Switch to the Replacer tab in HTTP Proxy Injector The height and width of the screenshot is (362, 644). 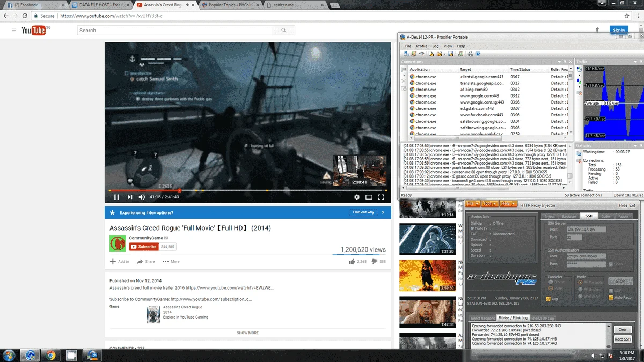[x=569, y=216]
